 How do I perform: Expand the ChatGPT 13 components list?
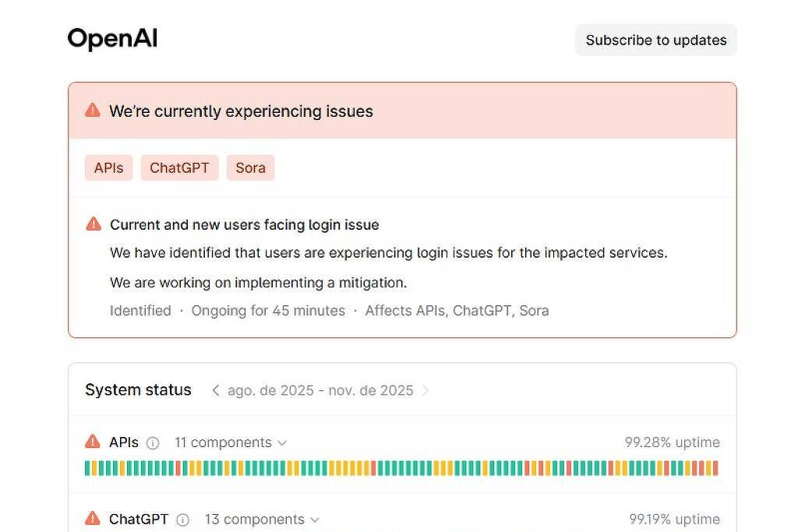(x=262, y=520)
